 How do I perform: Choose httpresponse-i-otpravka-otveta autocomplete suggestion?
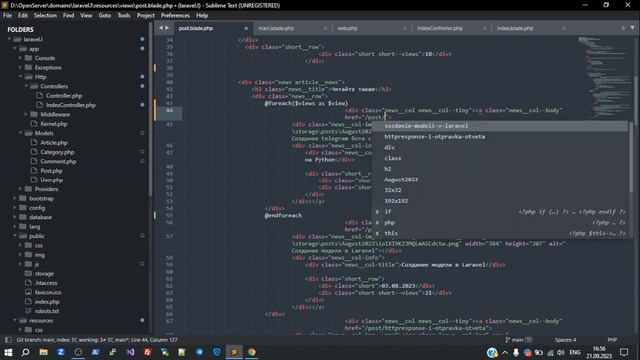click(x=500, y=136)
